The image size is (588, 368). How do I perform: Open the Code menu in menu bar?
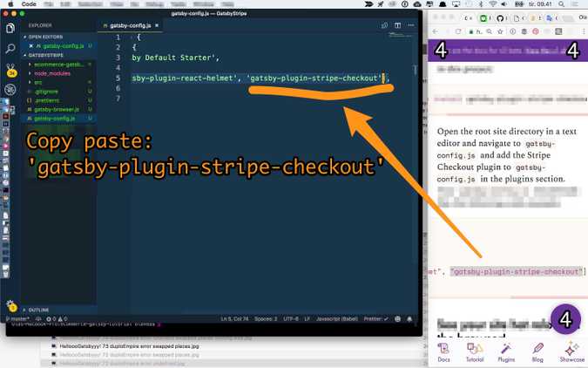[x=29, y=4]
